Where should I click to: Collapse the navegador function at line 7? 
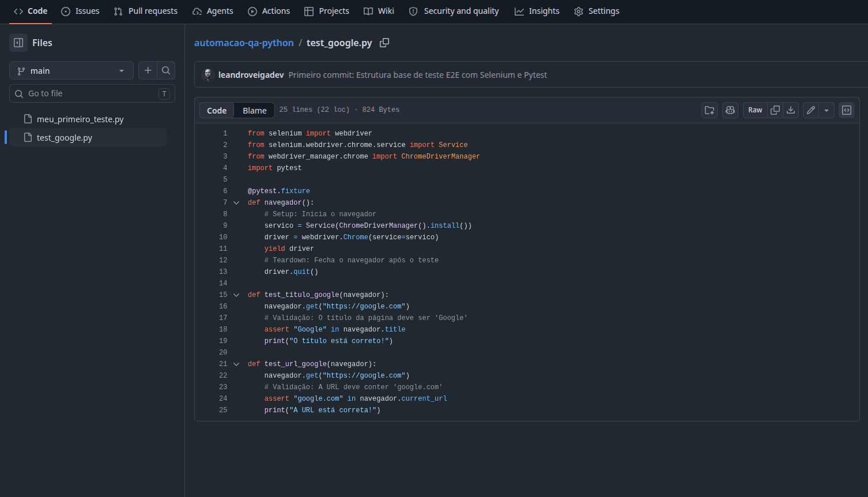(x=236, y=202)
